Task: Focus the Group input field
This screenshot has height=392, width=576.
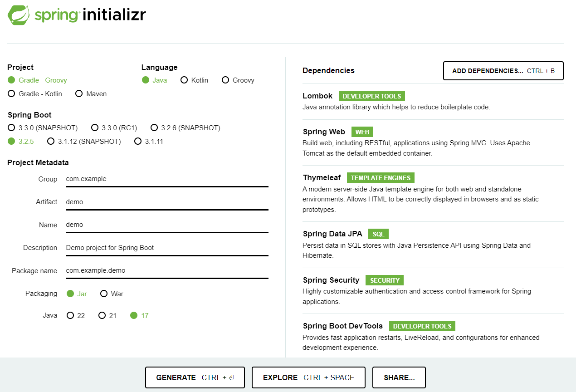Action: pos(167,179)
